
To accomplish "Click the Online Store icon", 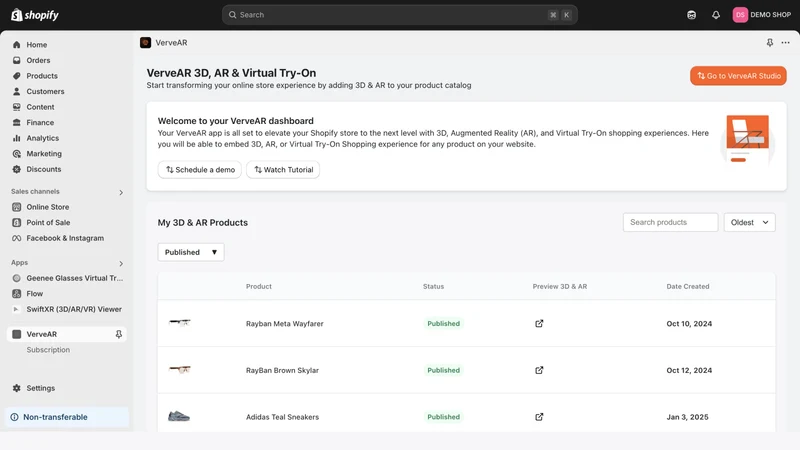I will (x=17, y=207).
